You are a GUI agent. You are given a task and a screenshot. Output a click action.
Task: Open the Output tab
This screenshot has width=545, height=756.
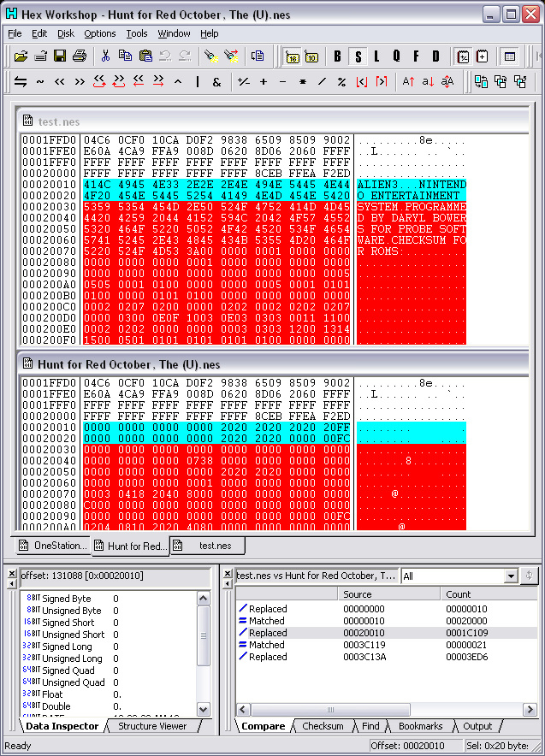477,726
